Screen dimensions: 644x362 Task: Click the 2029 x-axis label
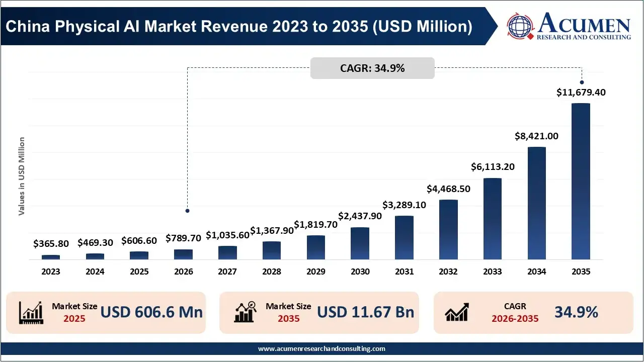tap(316, 271)
